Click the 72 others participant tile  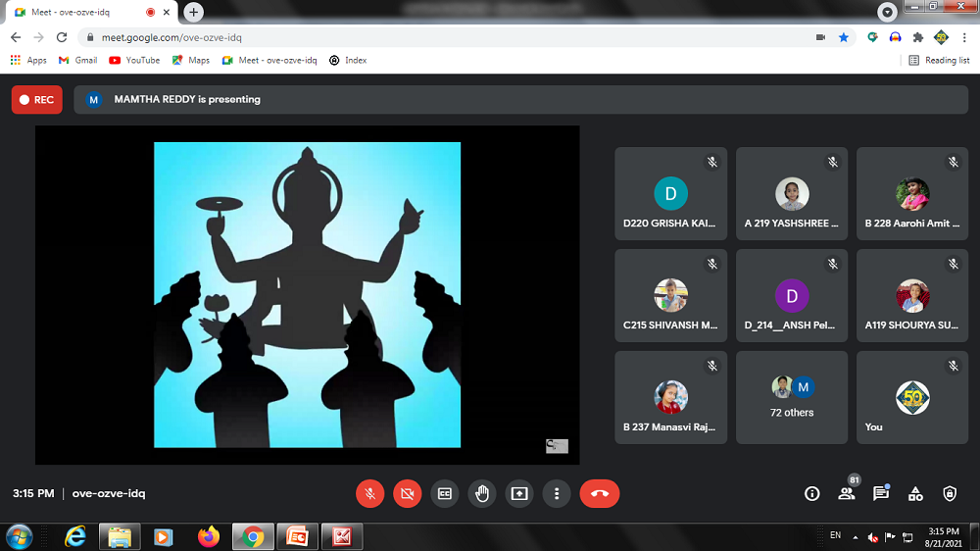pyautogui.click(x=792, y=397)
